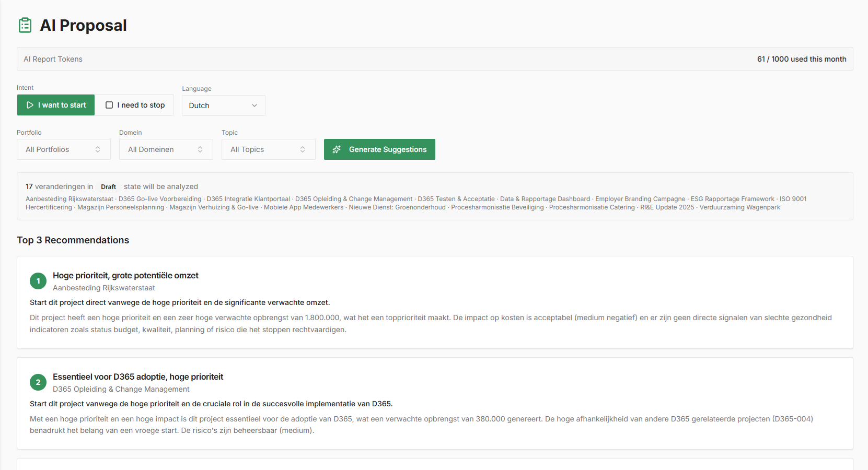Click the green number 1 recommendation badge

pos(38,281)
